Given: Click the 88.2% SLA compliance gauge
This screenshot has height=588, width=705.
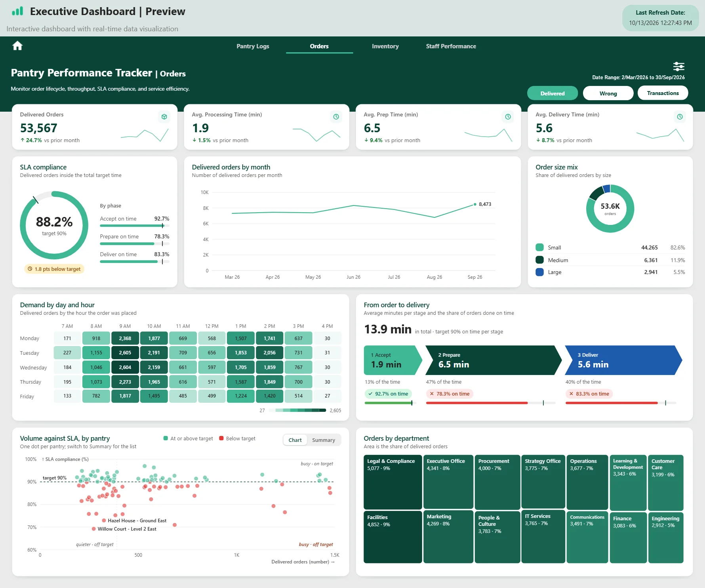Looking at the screenshot, I should pyautogui.click(x=54, y=225).
